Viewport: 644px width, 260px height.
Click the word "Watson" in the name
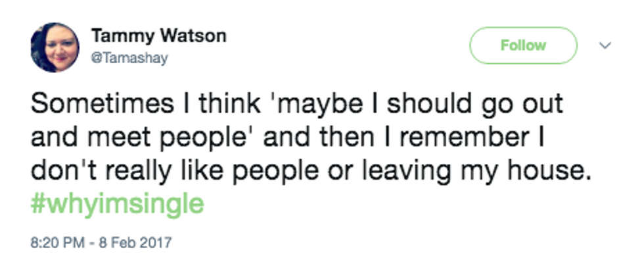pos(193,36)
